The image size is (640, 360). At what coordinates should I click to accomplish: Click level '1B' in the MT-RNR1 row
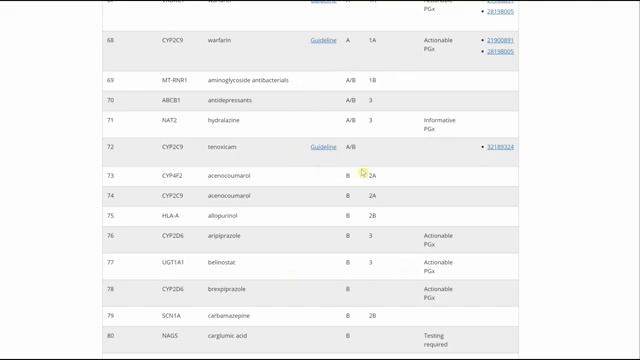pyautogui.click(x=372, y=80)
